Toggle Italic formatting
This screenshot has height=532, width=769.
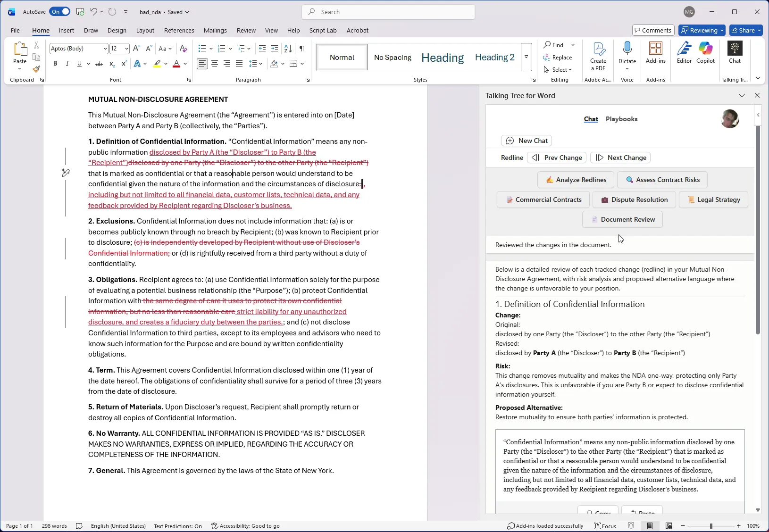point(67,64)
